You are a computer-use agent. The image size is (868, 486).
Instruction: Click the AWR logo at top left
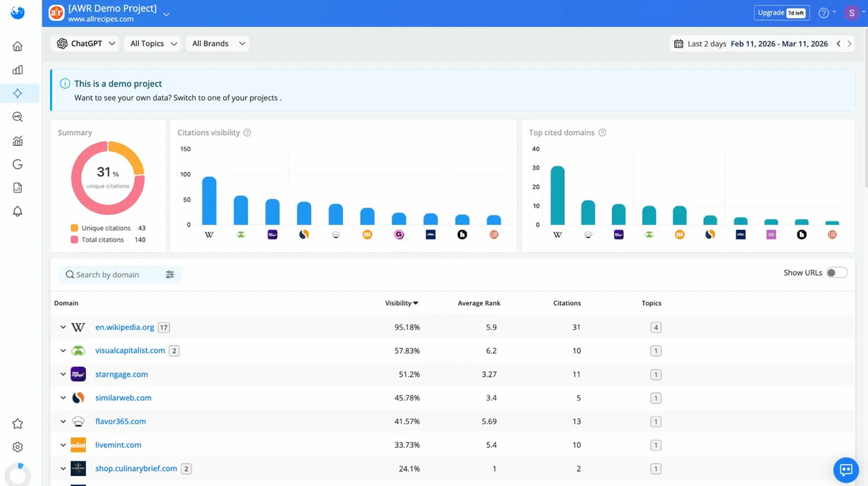click(x=17, y=12)
